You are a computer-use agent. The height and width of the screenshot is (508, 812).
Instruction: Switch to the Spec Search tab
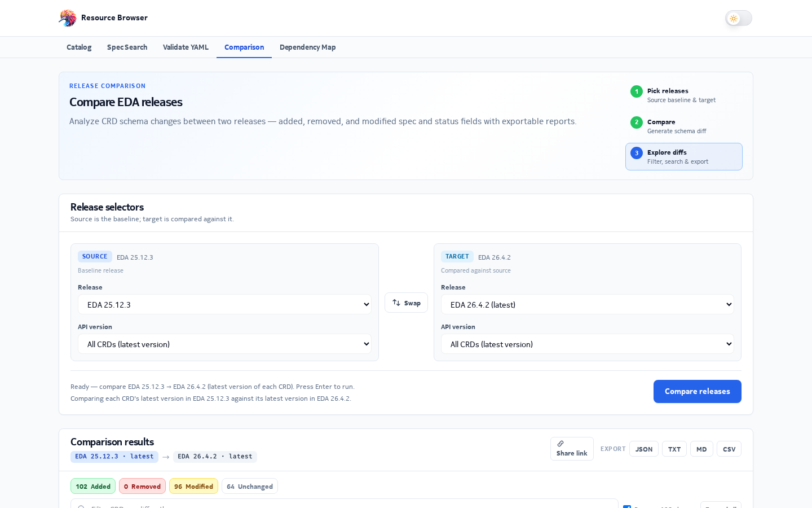[x=127, y=47]
